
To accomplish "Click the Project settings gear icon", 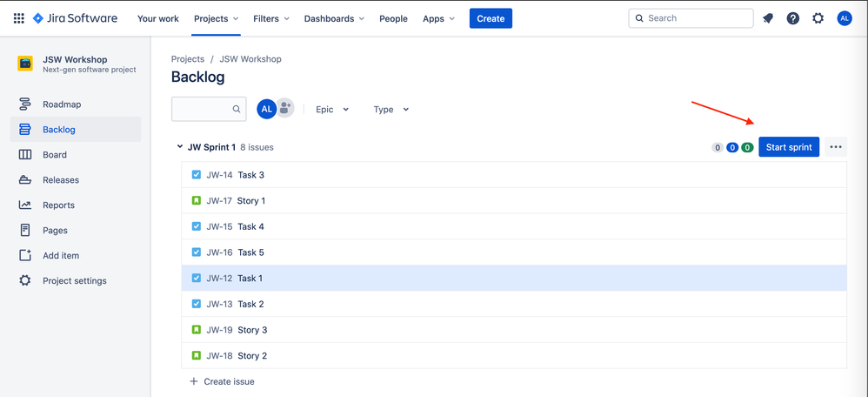I will coord(25,280).
